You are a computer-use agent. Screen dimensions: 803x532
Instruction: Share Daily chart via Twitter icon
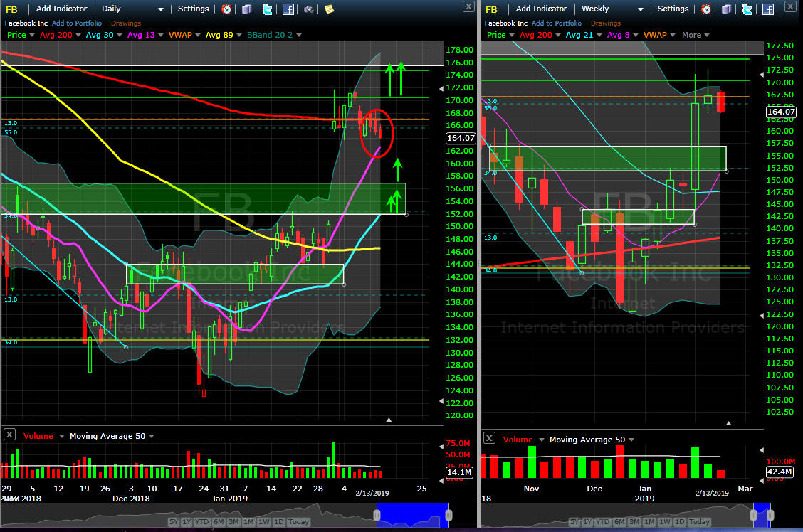coord(267,9)
